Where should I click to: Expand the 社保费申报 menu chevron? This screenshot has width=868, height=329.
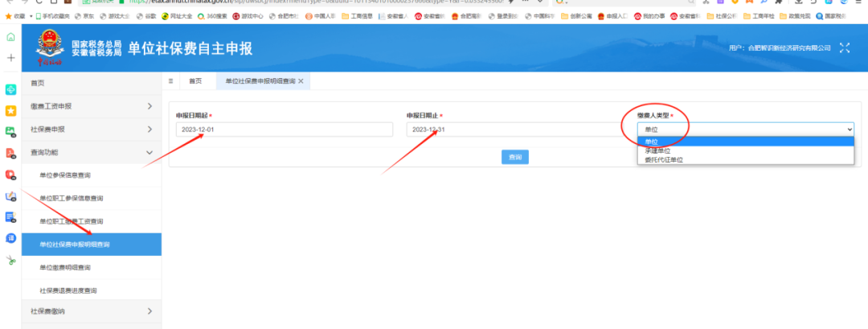[149, 129]
